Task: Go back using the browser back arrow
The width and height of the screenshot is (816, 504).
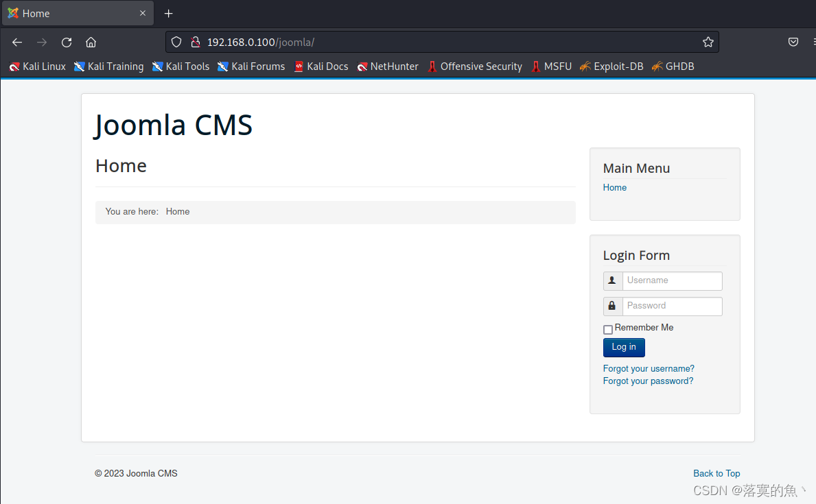Action: pos(16,42)
